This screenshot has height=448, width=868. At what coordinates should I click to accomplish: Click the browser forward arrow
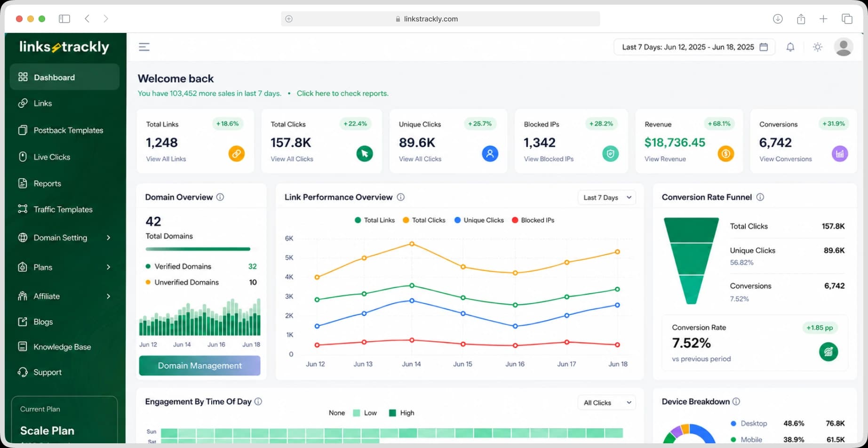click(106, 19)
